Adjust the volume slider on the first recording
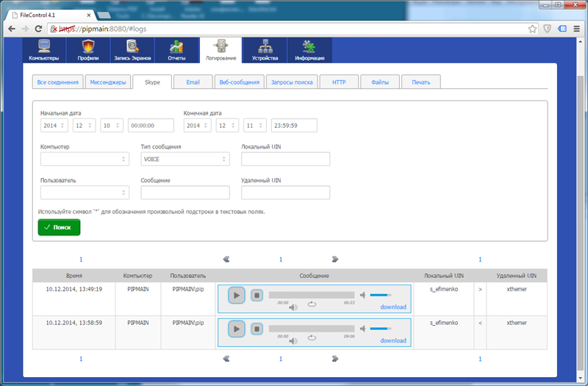 [x=380, y=295]
